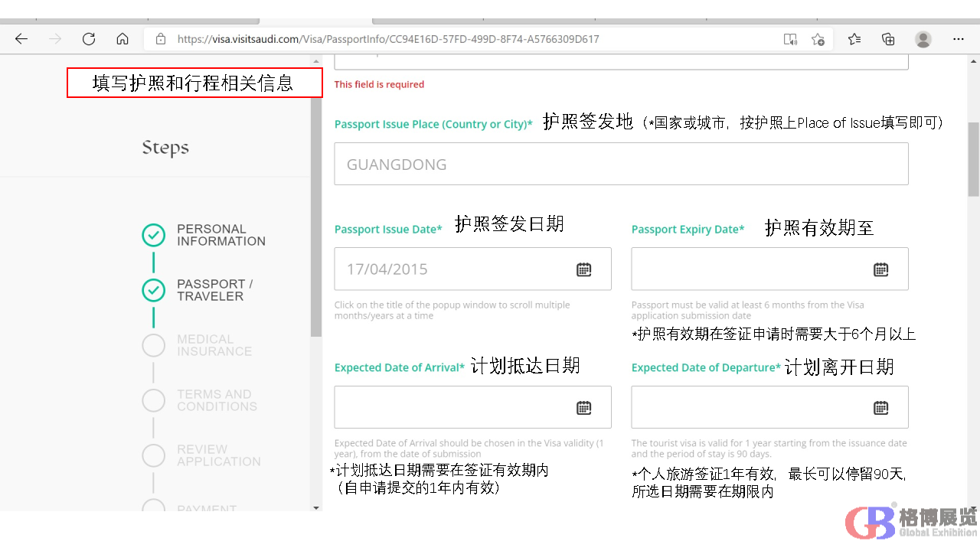Screen dimensions: 980x551
Task: Open Passport Issue Date calendar picker
Action: [583, 269]
